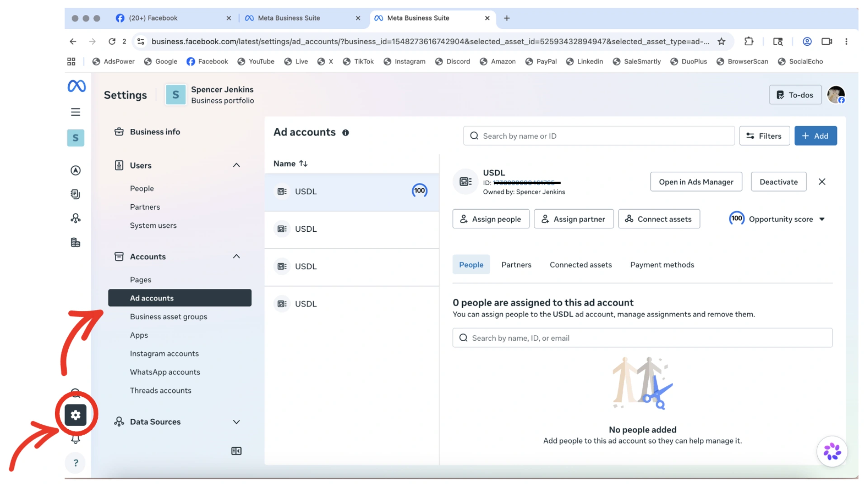Open the Opportunity score dropdown
The height and width of the screenshot is (488, 868).
coord(778,219)
